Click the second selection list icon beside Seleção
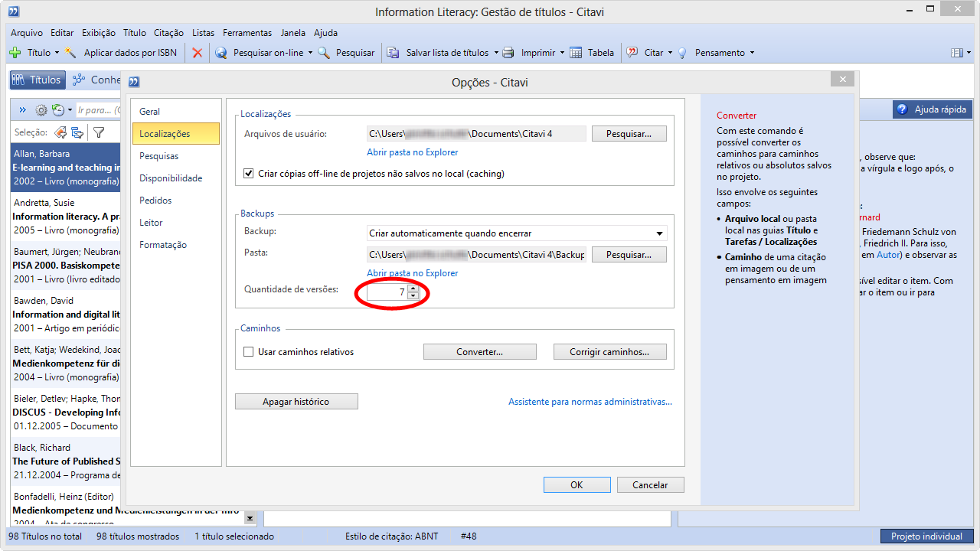This screenshot has width=980, height=551. pos(77,132)
